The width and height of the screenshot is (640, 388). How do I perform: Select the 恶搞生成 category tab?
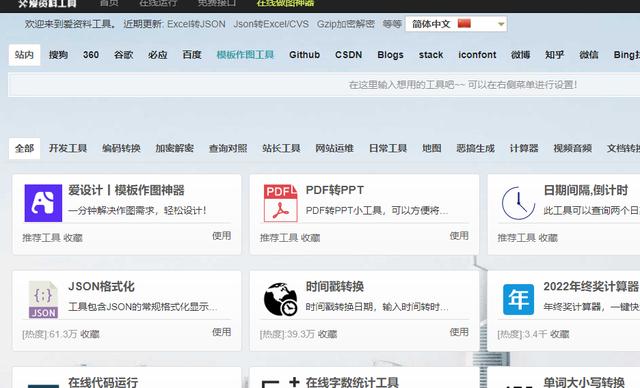point(476,148)
